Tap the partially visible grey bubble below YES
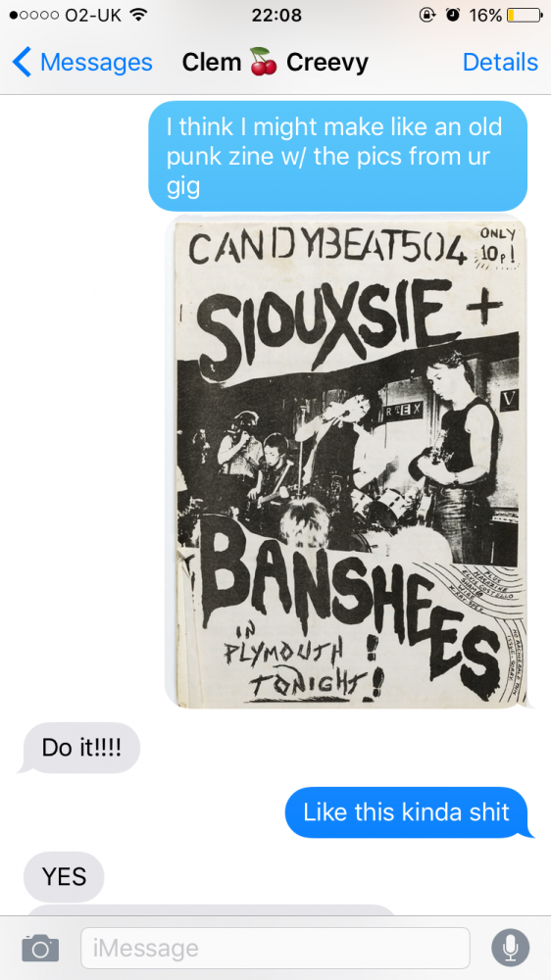This screenshot has width=551, height=980. tap(210, 910)
